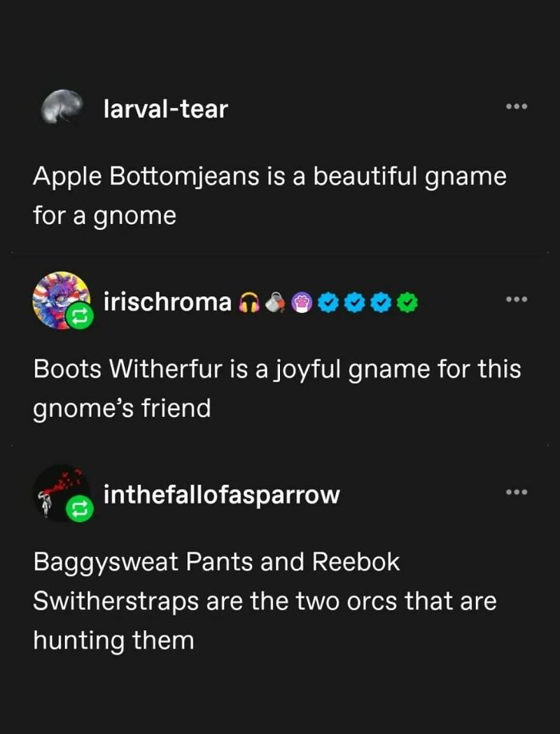Viewport: 560px width, 734px height.
Task: Click the green reblog icon on irischroma's avatar
Action: pyautogui.click(x=80, y=315)
